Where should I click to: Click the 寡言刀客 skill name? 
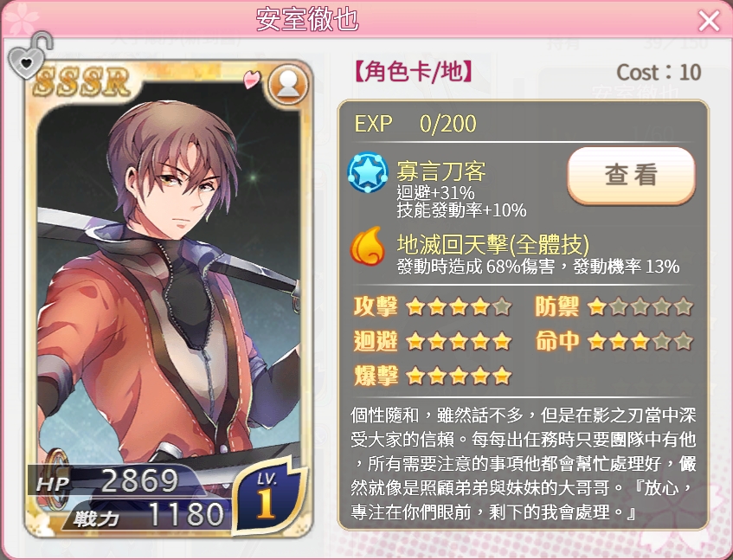coord(441,171)
